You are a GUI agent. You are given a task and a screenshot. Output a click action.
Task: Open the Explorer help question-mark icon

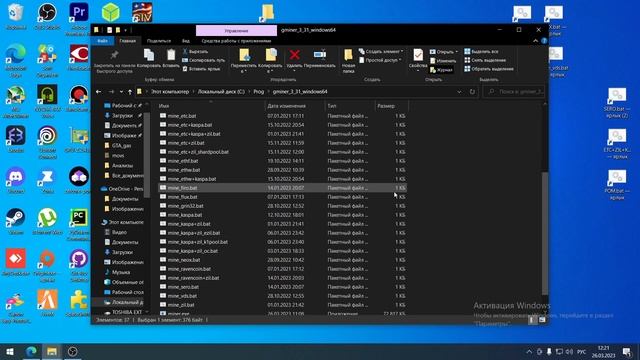(x=544, y=41)
